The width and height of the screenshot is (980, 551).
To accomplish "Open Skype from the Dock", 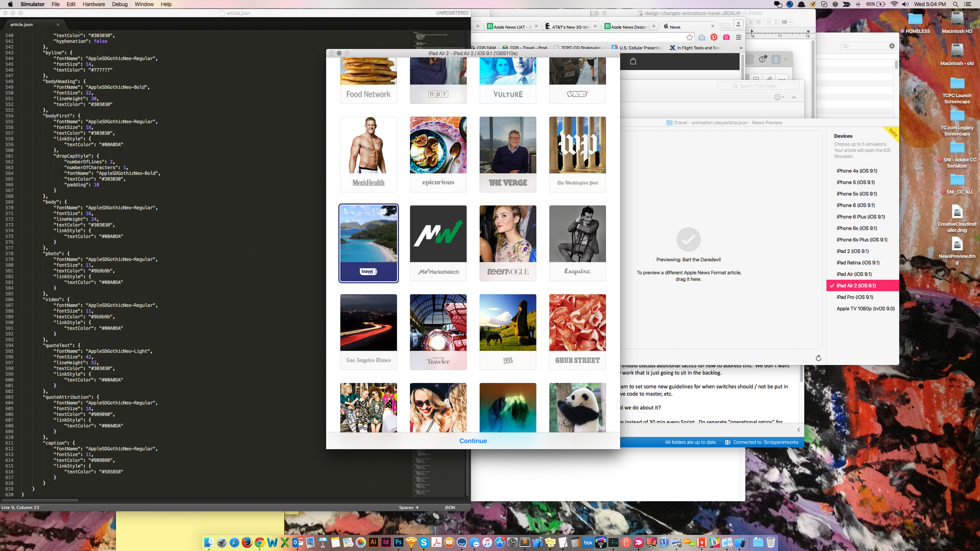I will [x=424, y=542].
